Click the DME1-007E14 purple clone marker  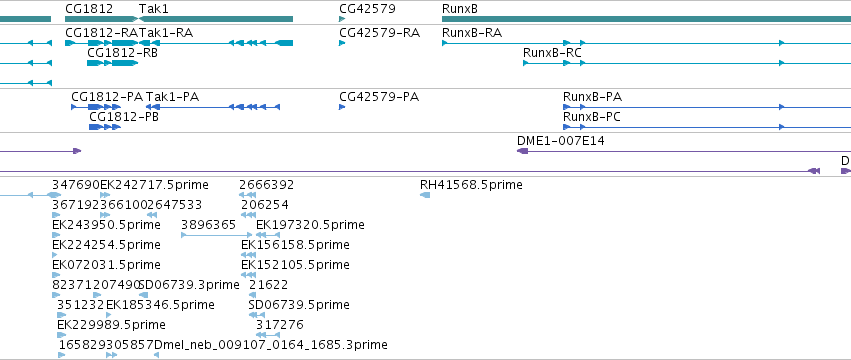tap(523, 150)
